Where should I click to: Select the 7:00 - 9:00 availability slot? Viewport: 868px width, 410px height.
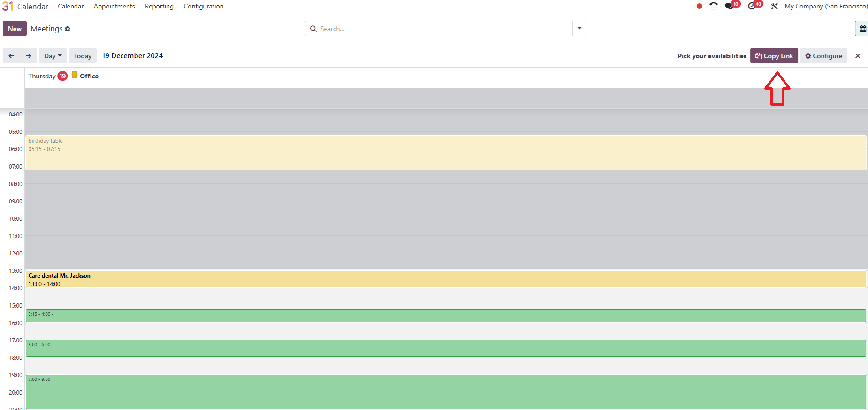[x=446, y=392]
